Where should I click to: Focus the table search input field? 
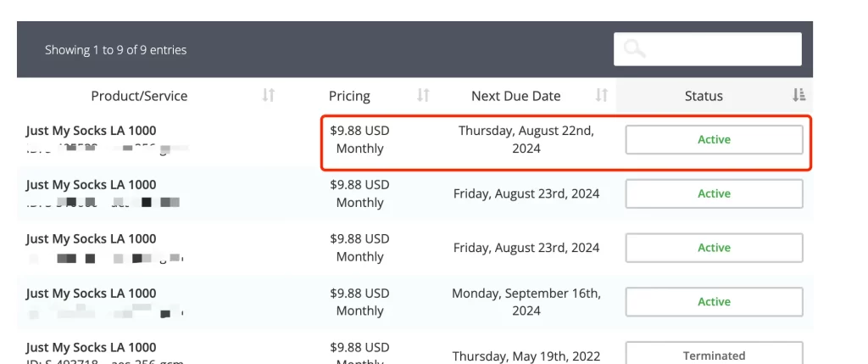coord(708,48)
